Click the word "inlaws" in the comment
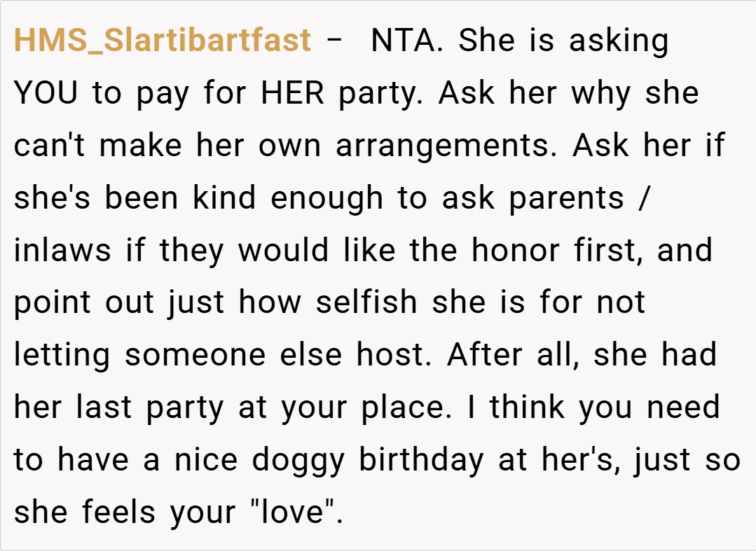The height and width of the screenshot is (551, 756). [x=62, y=251]
